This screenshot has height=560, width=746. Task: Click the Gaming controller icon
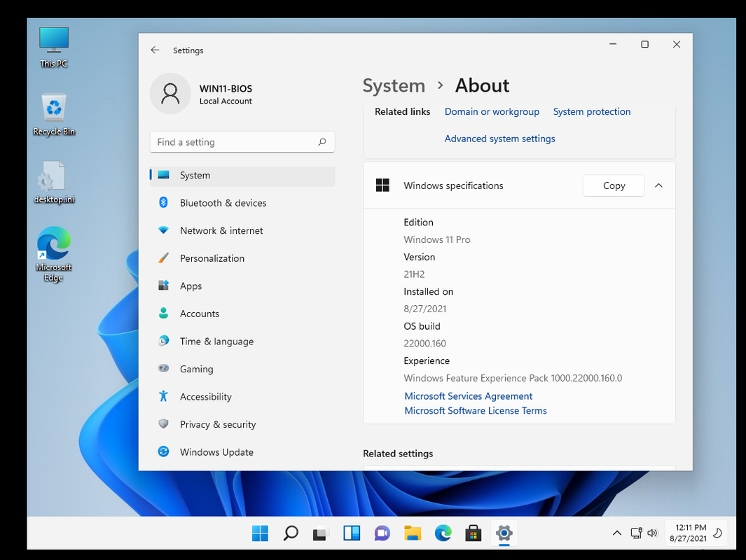[x=163, y=368]
